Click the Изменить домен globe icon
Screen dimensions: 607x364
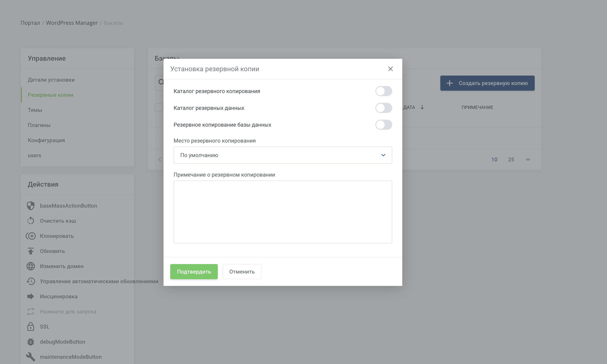31,266
